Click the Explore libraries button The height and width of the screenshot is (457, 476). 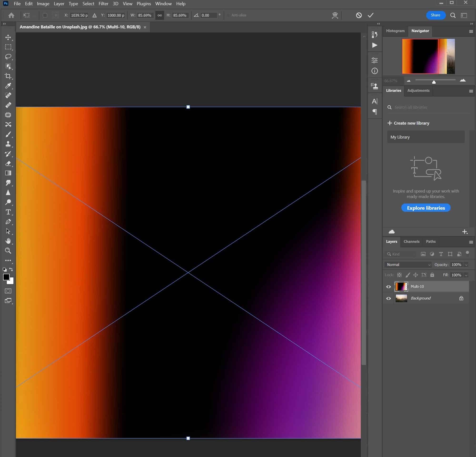tap(426, 208)
